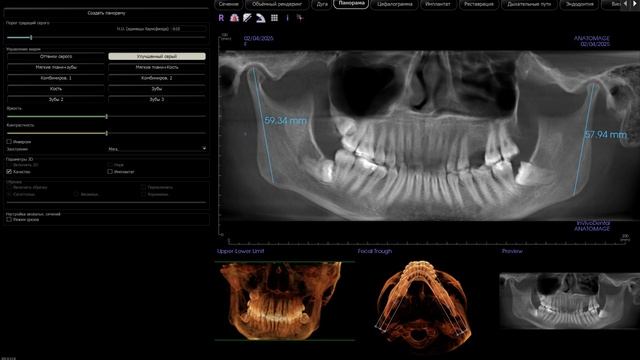Click the purple R orientation icon
This screenshot has height=360, width=640.
221,18
